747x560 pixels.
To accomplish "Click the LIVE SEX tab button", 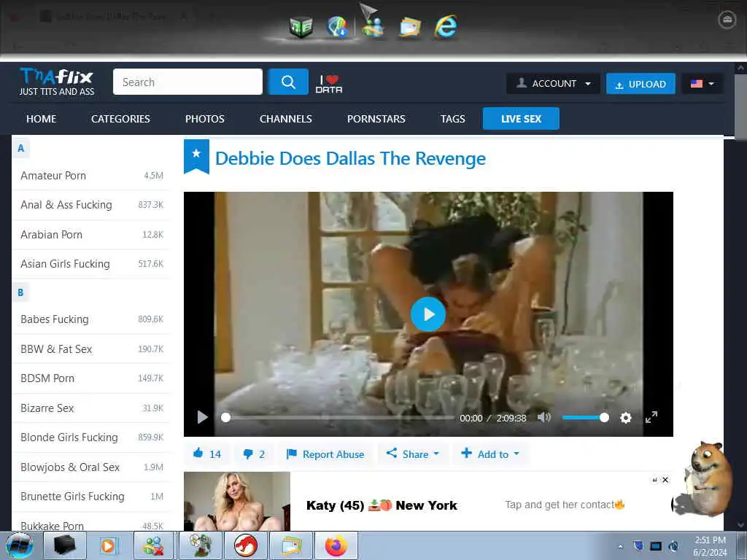I will (x=521, y=119).
